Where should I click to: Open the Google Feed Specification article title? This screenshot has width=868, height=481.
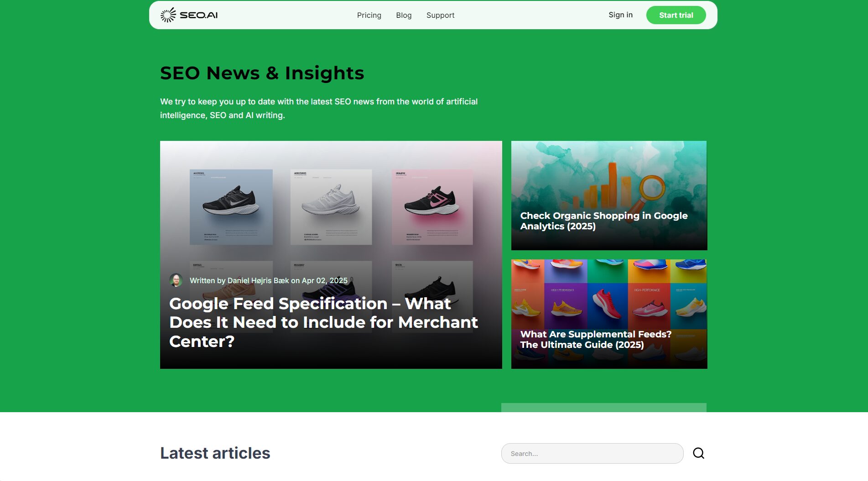[x=323, y=322]
